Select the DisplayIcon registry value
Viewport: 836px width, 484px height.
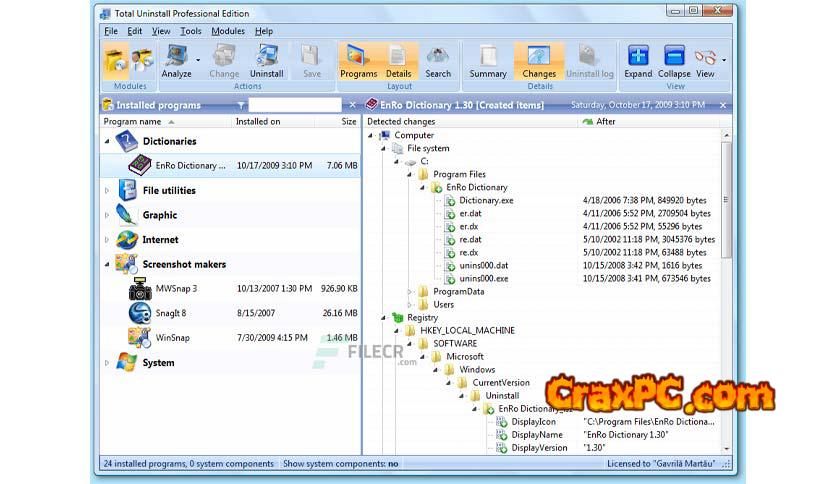coord(533,422)
